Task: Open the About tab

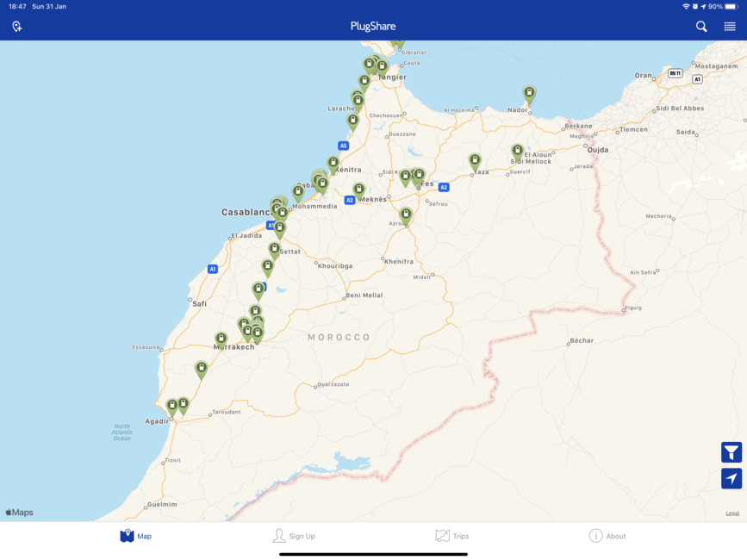Action: 607,536
